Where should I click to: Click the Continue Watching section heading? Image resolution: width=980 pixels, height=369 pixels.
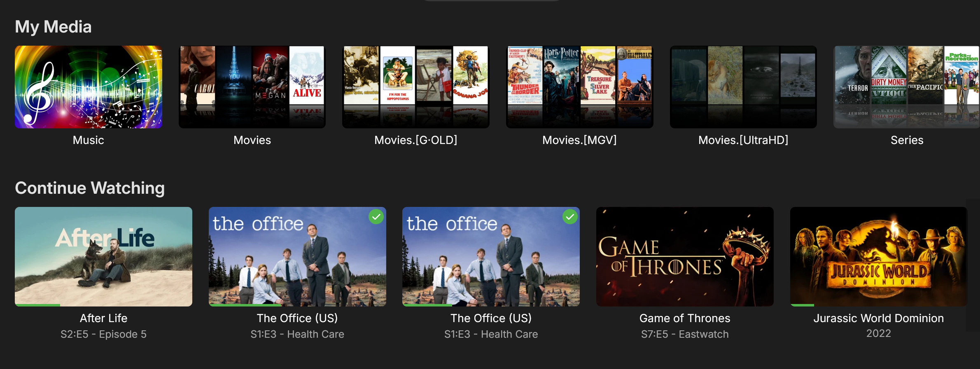click(90, 188)
